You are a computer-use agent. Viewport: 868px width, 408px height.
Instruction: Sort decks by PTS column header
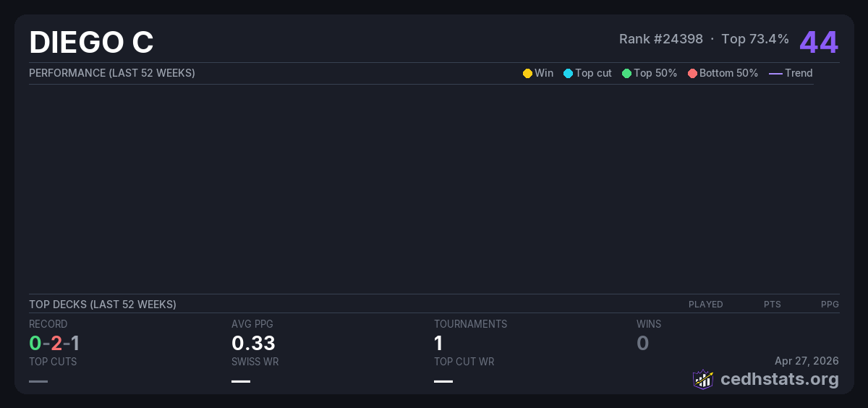point(772,305)
